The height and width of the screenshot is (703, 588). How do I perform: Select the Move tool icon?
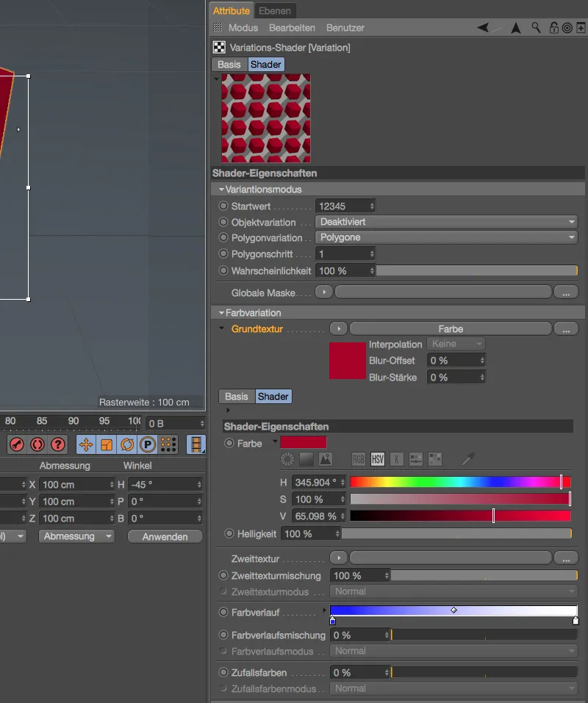87,444
